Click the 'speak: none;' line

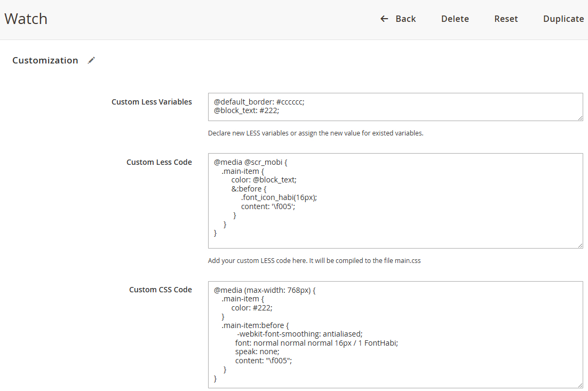click(x=257, y=352)
